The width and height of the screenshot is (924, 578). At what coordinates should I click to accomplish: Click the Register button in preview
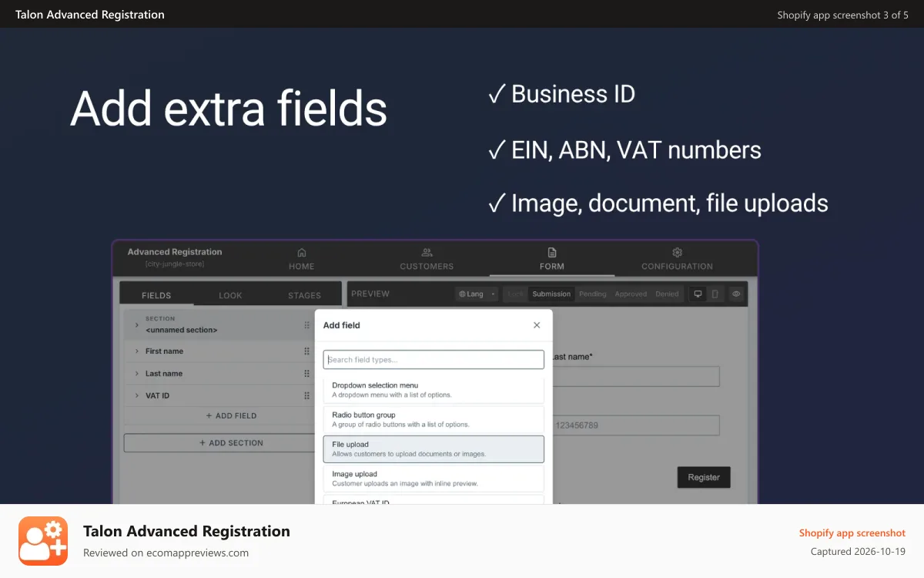coord(704,477)
